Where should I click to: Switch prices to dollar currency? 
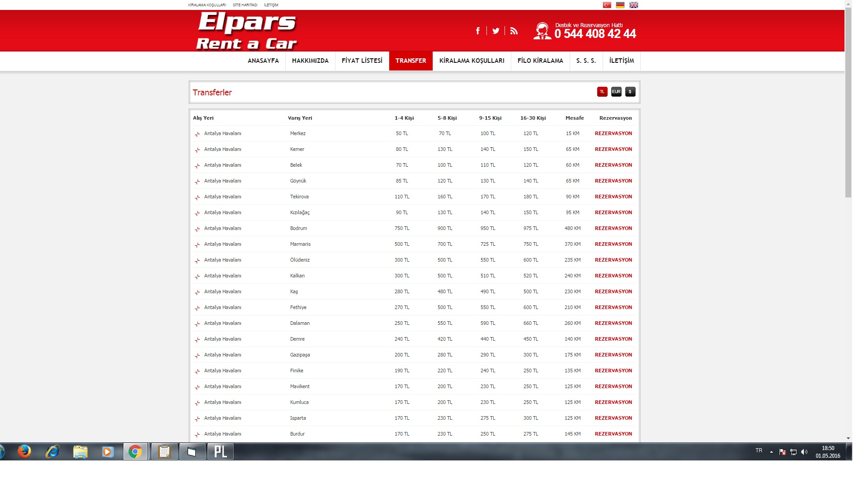tap(630, 92)
